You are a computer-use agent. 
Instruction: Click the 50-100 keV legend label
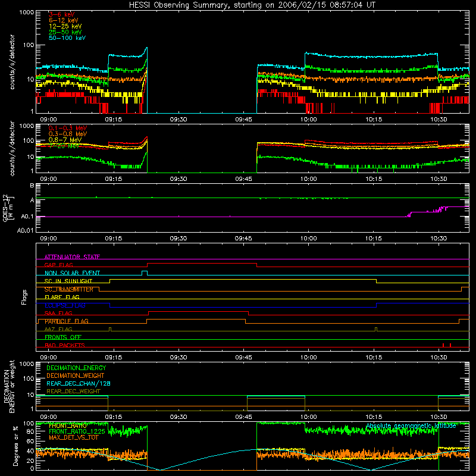(67, 38)
